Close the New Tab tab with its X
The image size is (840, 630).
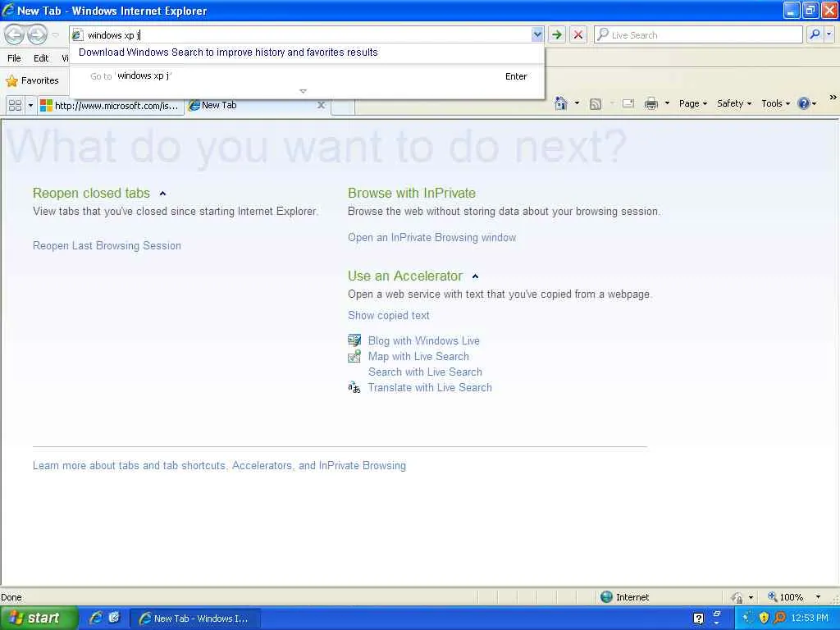(321, 105)
